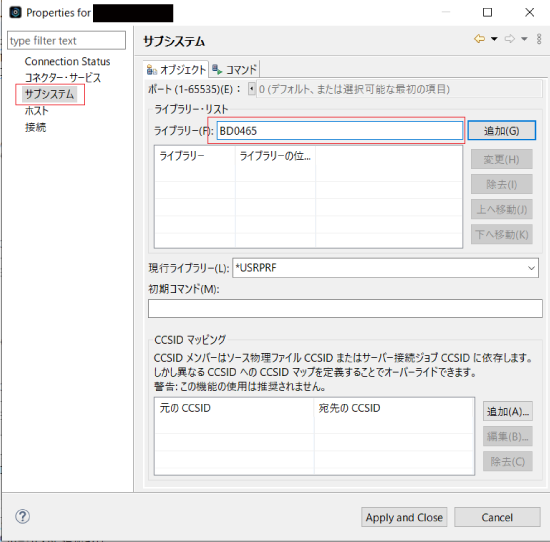Click the ライブラリー column header
550x542 pixels.
(195, 156)
